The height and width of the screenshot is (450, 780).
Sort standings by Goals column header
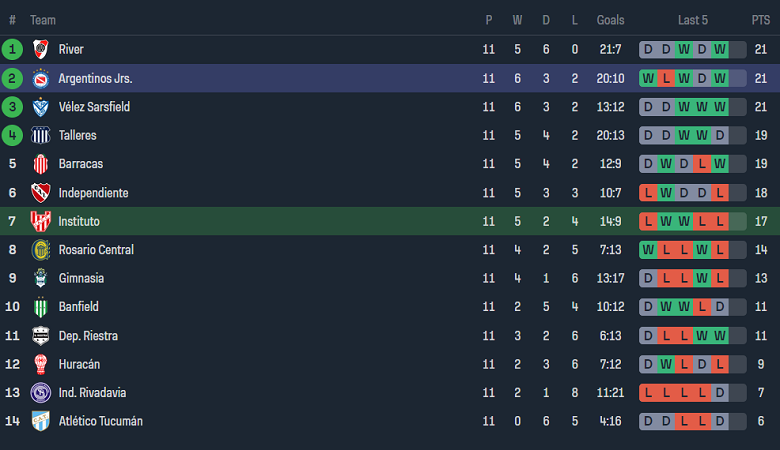(610, 20)
